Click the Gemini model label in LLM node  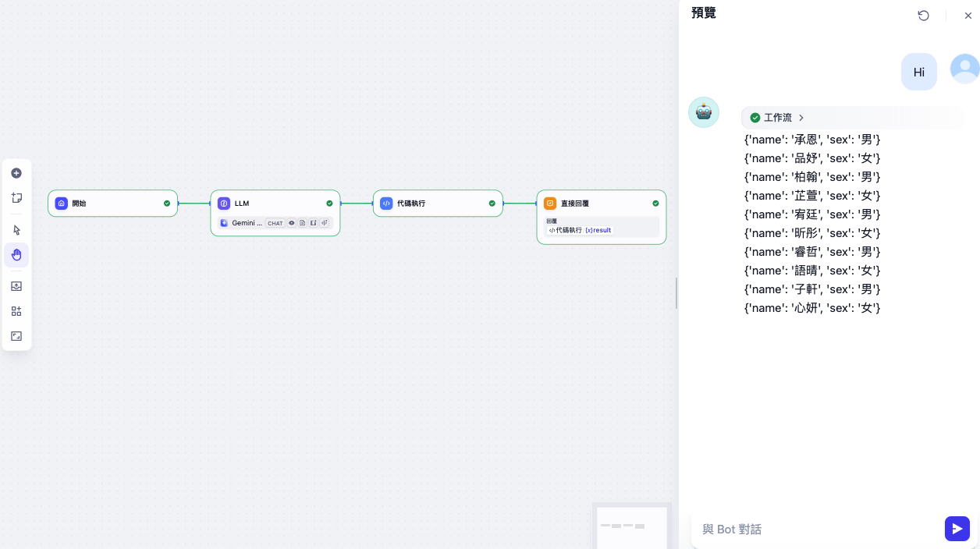pyautogui.click(x=247, y=223)
